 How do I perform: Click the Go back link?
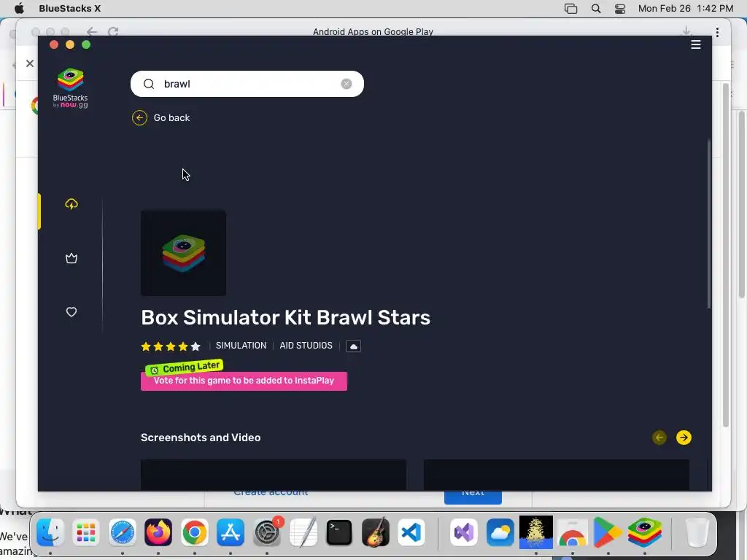[x=171, y=117]
